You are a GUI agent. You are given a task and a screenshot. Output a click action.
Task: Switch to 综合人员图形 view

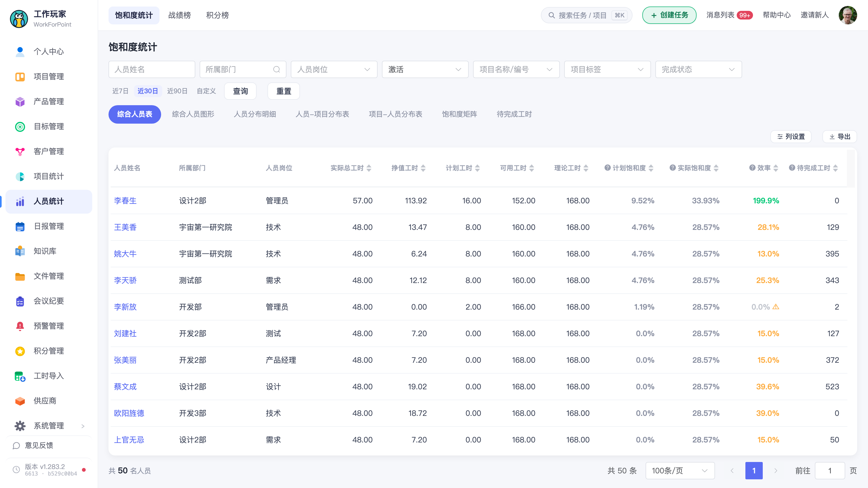coord(193,114)
